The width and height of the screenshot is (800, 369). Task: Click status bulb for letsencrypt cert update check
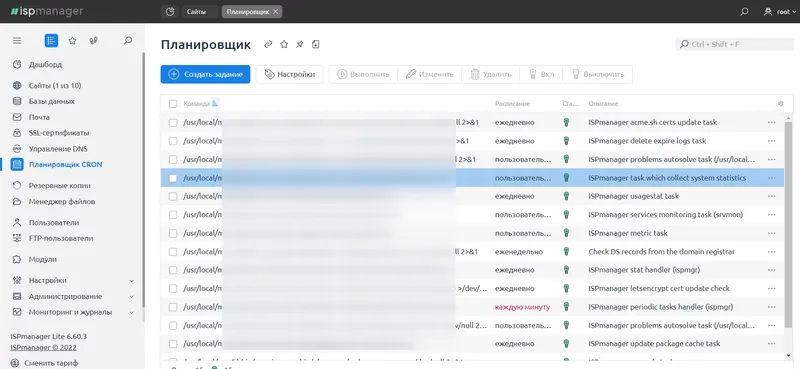[566, 288]
